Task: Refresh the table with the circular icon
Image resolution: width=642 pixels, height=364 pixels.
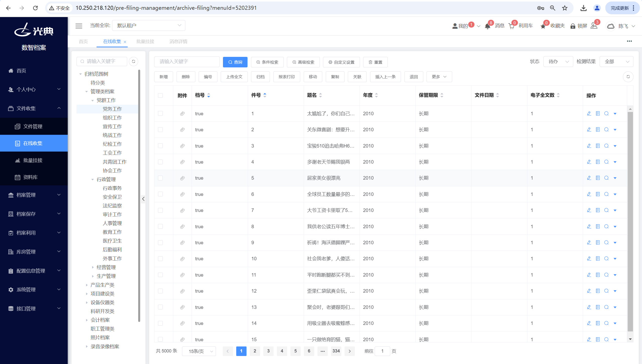Action: [628, 77]
